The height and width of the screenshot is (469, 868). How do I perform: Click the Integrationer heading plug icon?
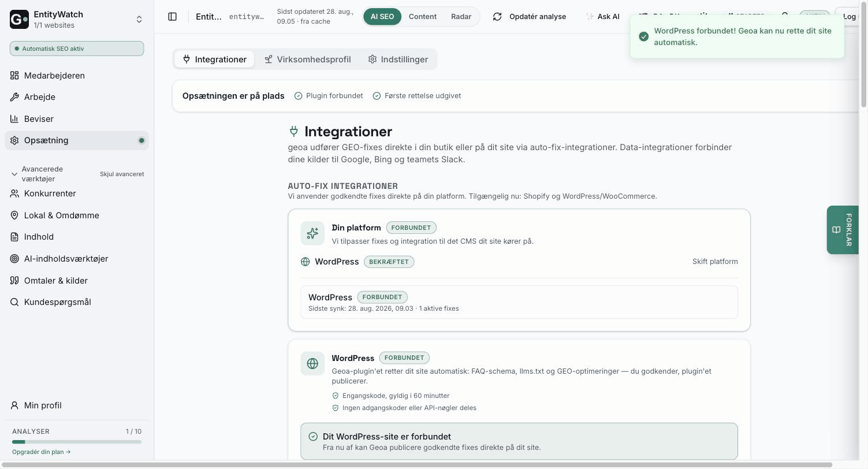(294, 132)
